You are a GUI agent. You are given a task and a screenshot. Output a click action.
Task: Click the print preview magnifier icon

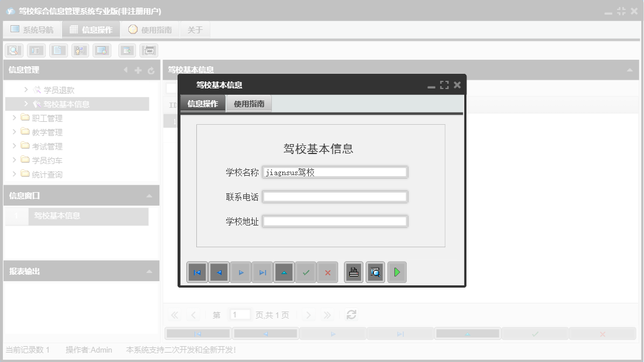click(x=375, y=272)
